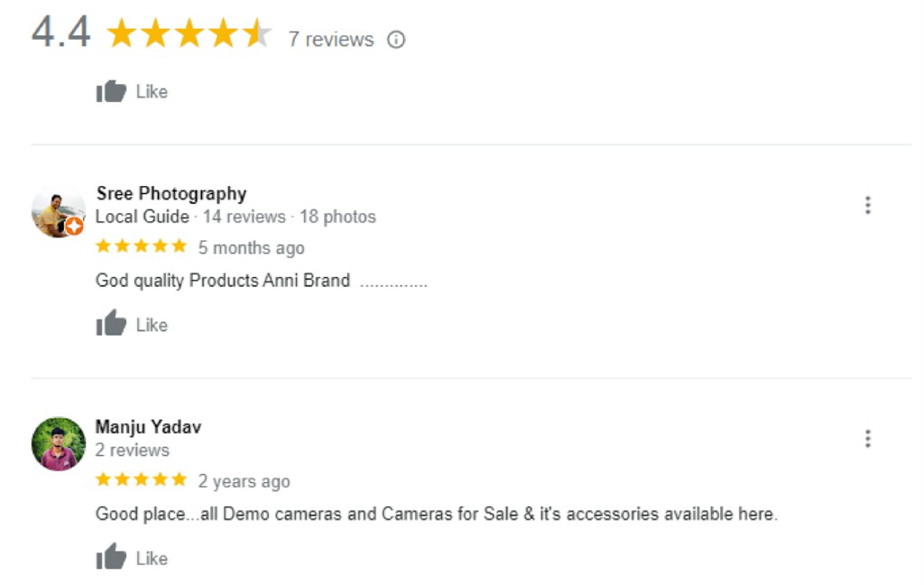
Task: Click the "5 months ago" timestamp
Action: pyautogui.click(x=251, y=247)
